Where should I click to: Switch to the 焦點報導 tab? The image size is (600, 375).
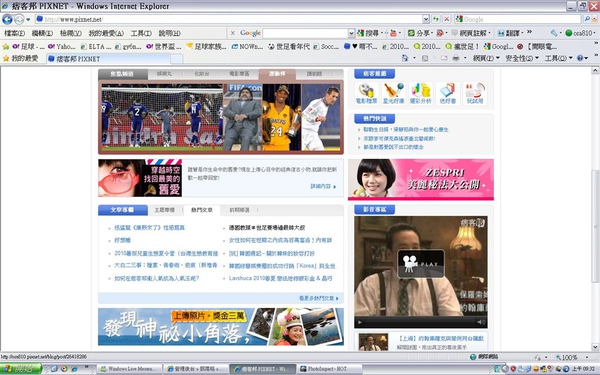pos(122,74)
